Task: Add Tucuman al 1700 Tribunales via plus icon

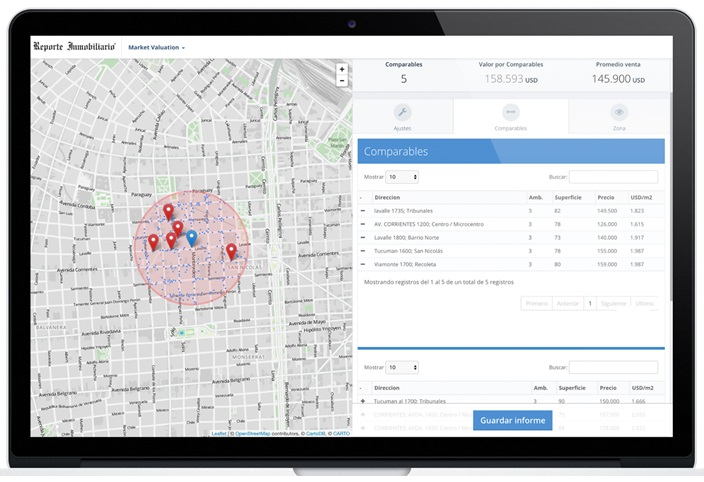Action: (x=362, y=401)
